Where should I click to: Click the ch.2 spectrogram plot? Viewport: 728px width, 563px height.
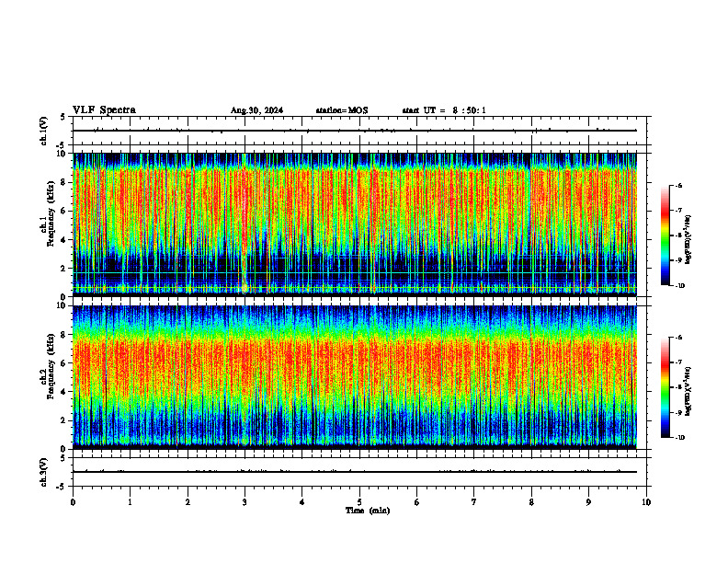pos(355,377)
